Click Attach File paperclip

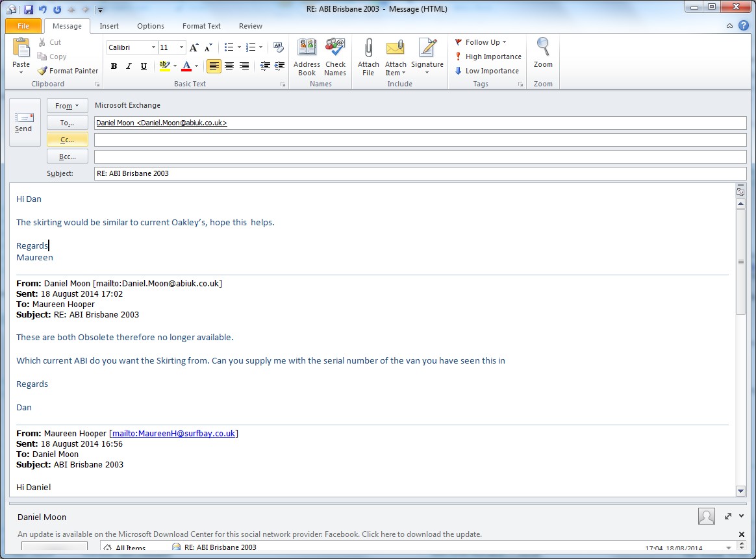[368, 57]
